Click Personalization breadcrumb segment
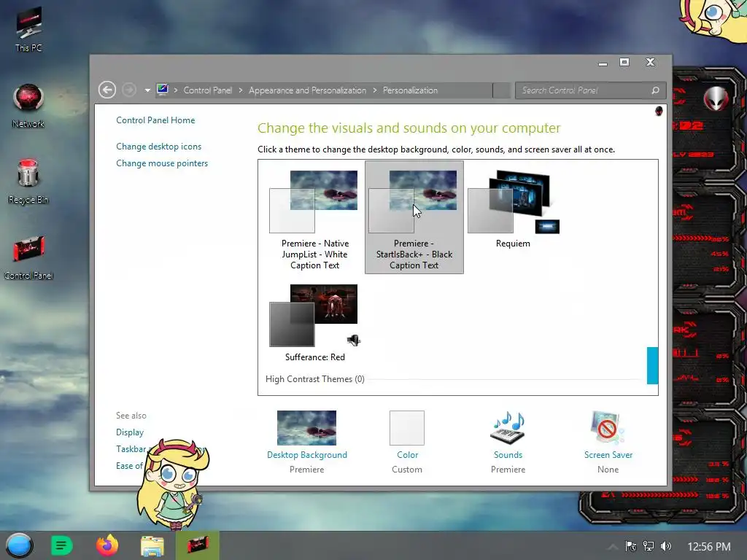 [x=410, y=90]
